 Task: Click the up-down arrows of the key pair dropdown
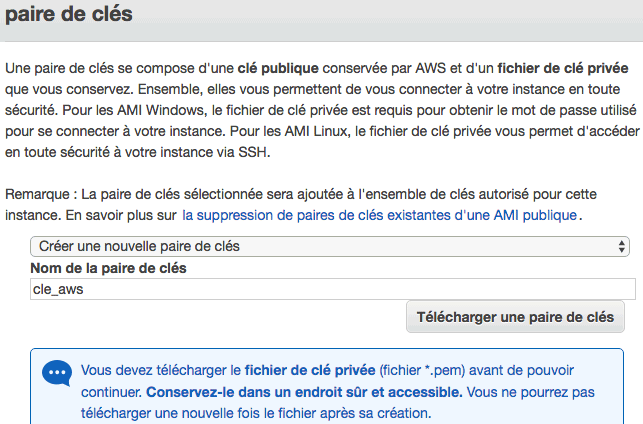point(622,246)
